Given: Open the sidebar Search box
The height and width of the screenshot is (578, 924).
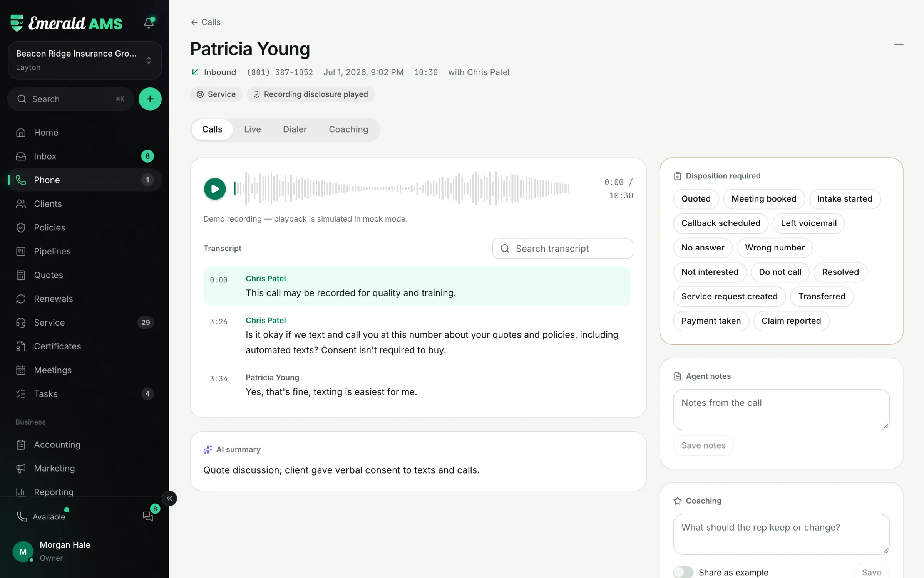Looking at the screenshot, I should click(x=71, y=99).
